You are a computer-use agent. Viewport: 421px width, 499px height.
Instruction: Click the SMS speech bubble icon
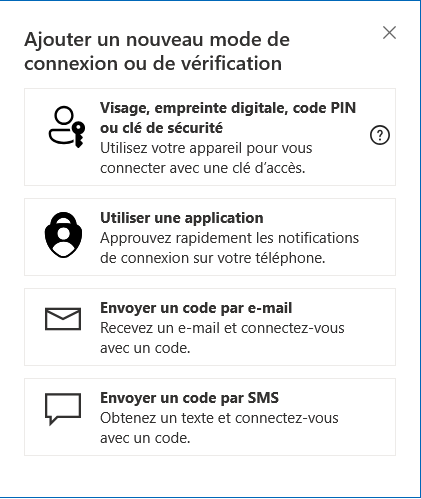[x=63, y=409]
